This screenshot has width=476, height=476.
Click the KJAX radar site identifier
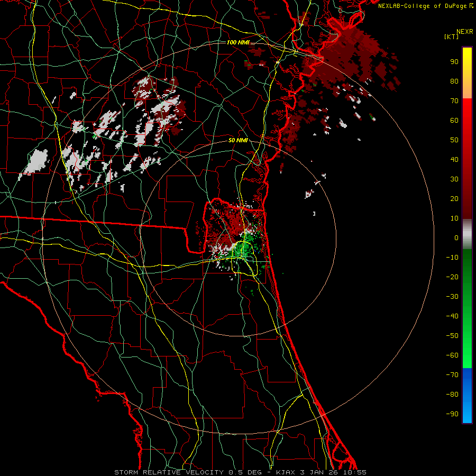[286, 472]
